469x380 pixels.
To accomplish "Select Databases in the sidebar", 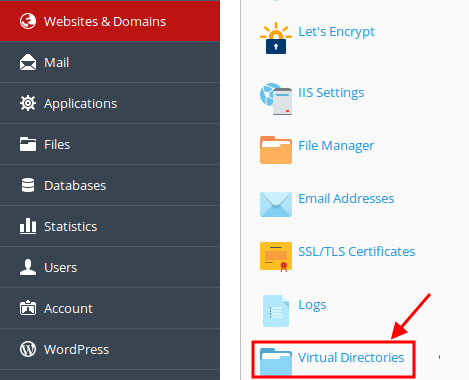I will (x=110, y=185).
